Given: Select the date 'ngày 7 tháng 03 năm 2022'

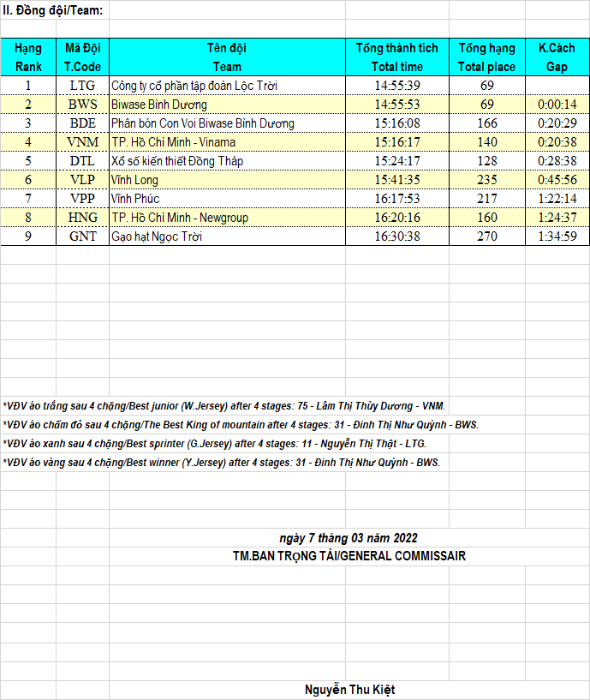Looking at the screenshot, I should [x=349, y=538].
